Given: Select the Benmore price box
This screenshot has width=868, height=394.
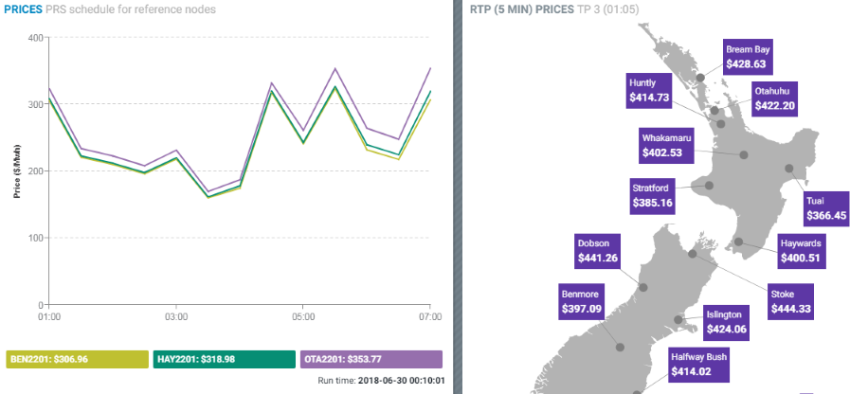Looking at the screenshot, I should [x=583, y=301].
